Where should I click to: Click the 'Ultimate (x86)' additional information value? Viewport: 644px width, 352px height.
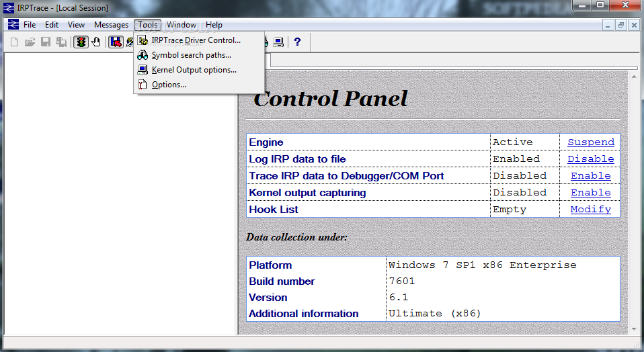[435, 314]
